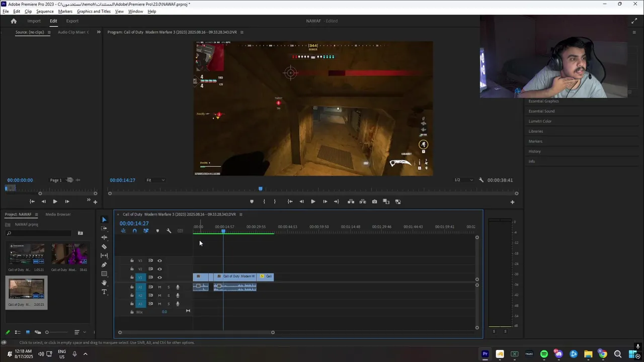Open Project NAWAF panel menu
The height and width of the screenshot is (362, 644).
pos(36,215)
